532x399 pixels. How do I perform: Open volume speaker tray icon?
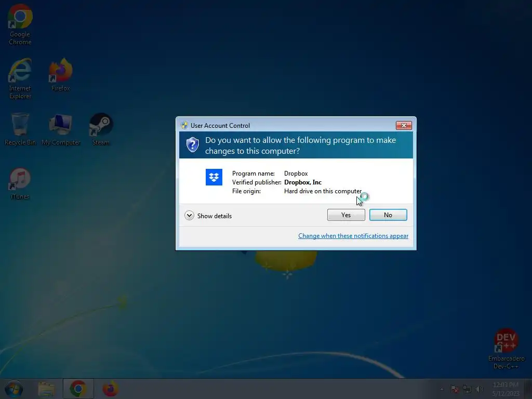click(x=480, y=389)
